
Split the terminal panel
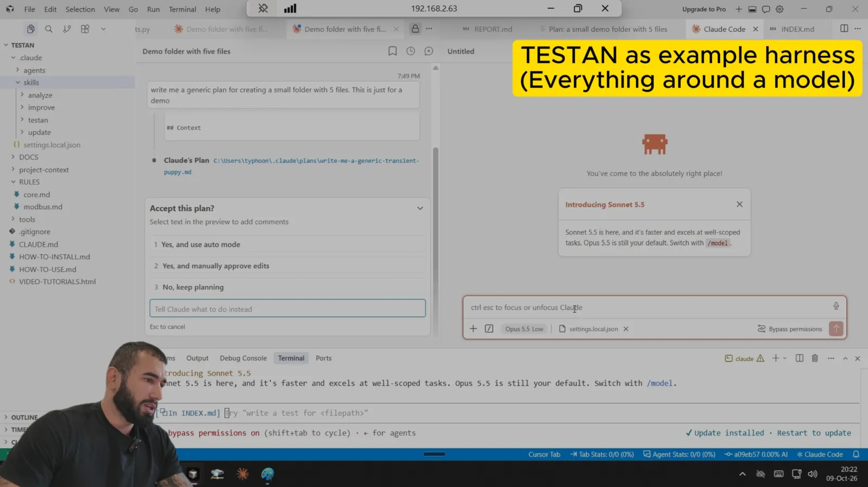click(799, 358)
